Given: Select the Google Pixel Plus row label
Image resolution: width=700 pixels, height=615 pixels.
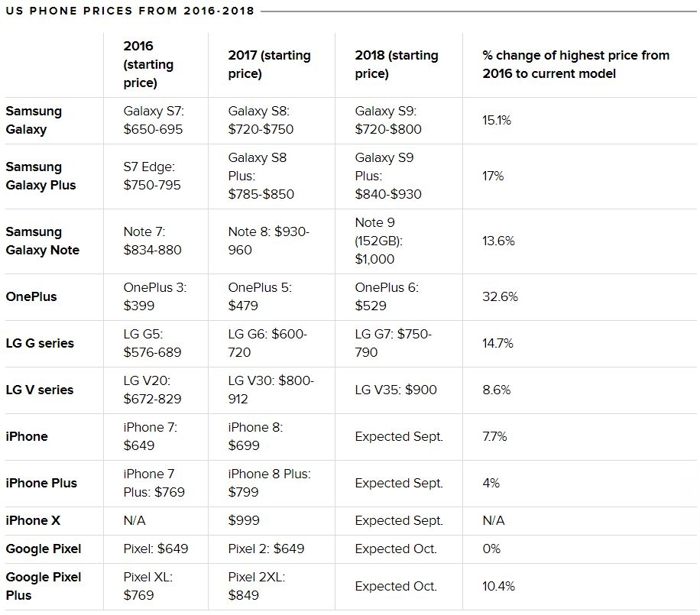Looking at the screenshot, I should [44, 586].
